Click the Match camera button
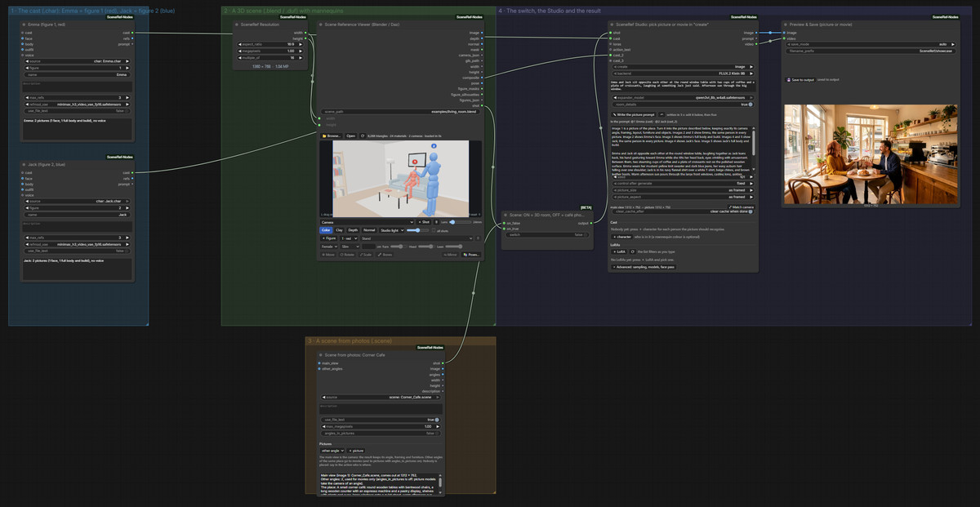This screenshot has width=980, height=507. tap(742, 207)
